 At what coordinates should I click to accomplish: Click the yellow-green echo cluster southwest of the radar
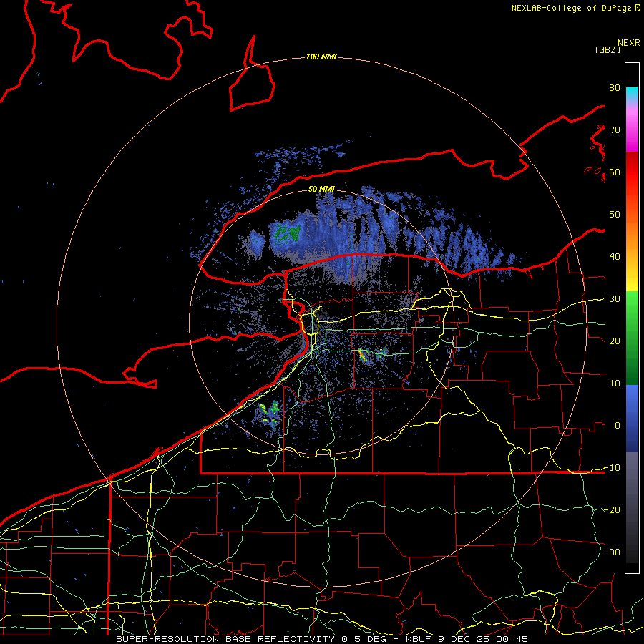click(x=270, y=414)
